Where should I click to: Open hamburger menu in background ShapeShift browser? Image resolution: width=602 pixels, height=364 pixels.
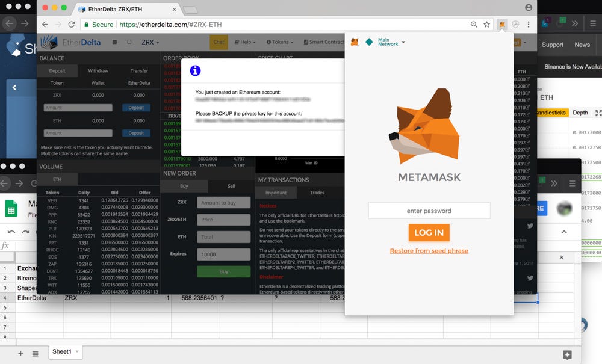point(593,24)
